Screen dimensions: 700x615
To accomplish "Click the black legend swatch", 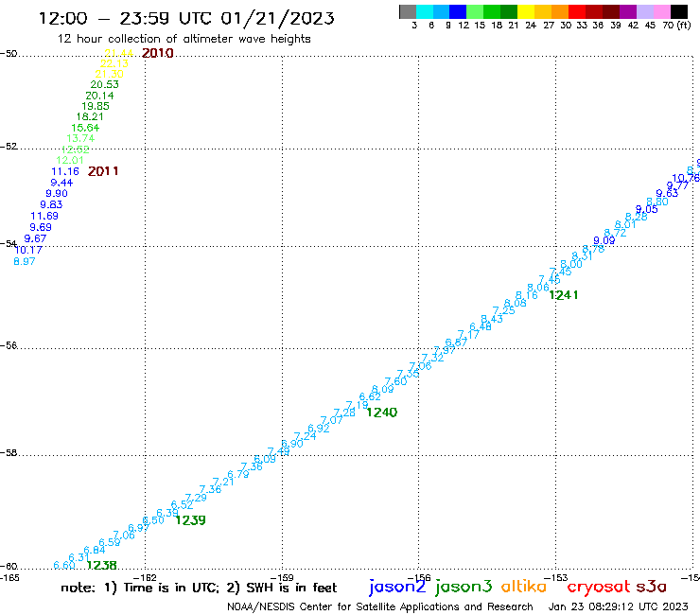I will [x=678, y=11].
